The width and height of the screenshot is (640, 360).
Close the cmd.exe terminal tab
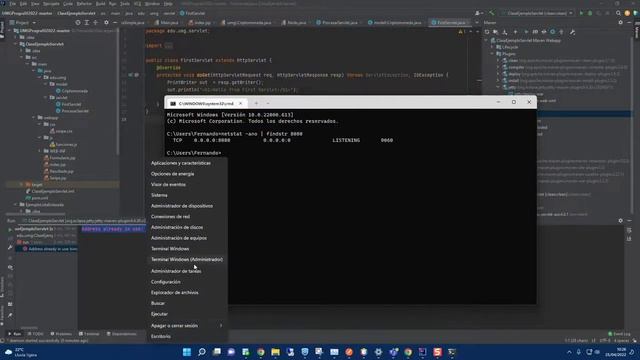pos(240,103)
